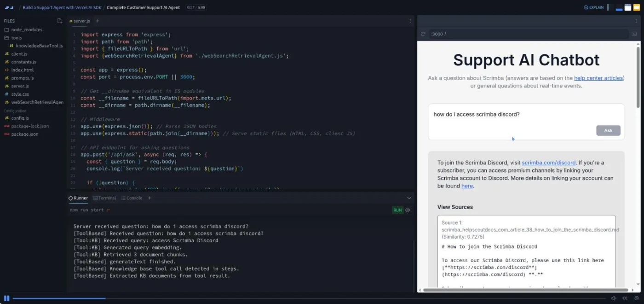This screenshot has height=304, width=644.
Task: Open the help center articles link
Action: pyautogui.click(x=598, y=78)
